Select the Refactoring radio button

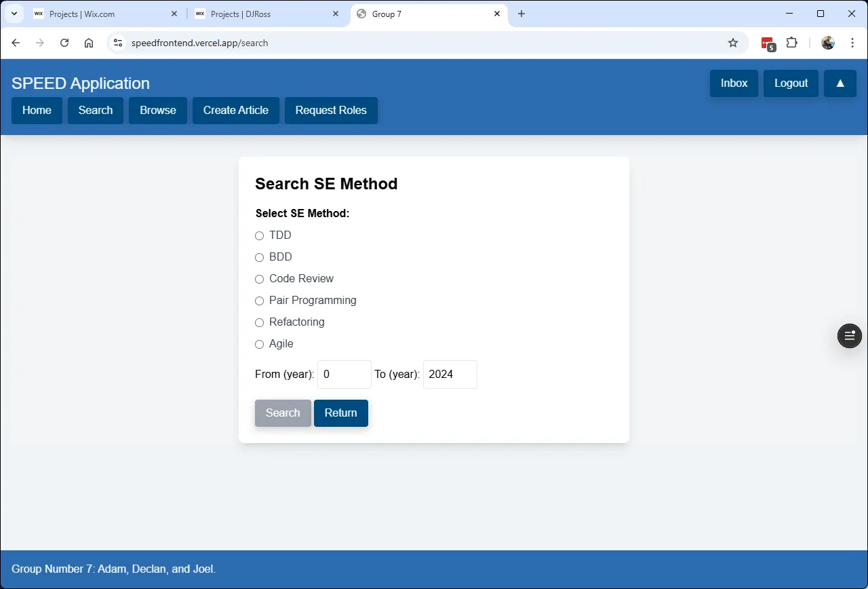pyautogui.click(x=259, y=323)
